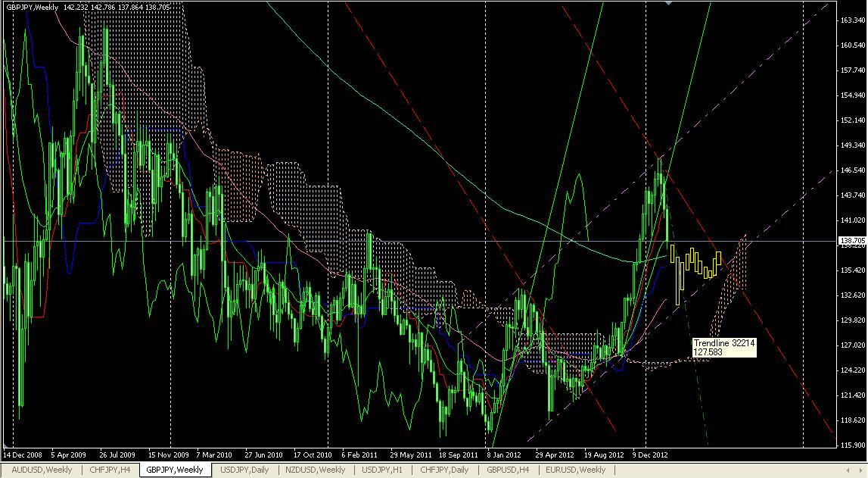Click the 143.740 price axis label

(853, 195)
